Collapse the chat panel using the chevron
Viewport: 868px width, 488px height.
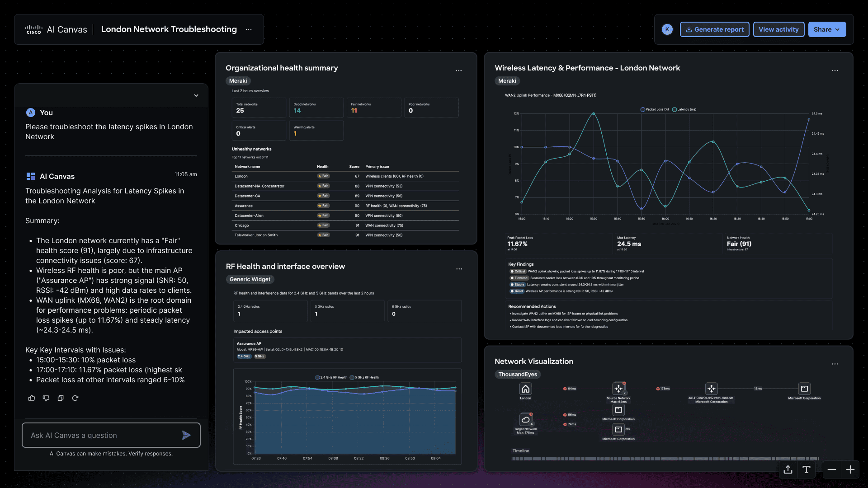[196, 95]
